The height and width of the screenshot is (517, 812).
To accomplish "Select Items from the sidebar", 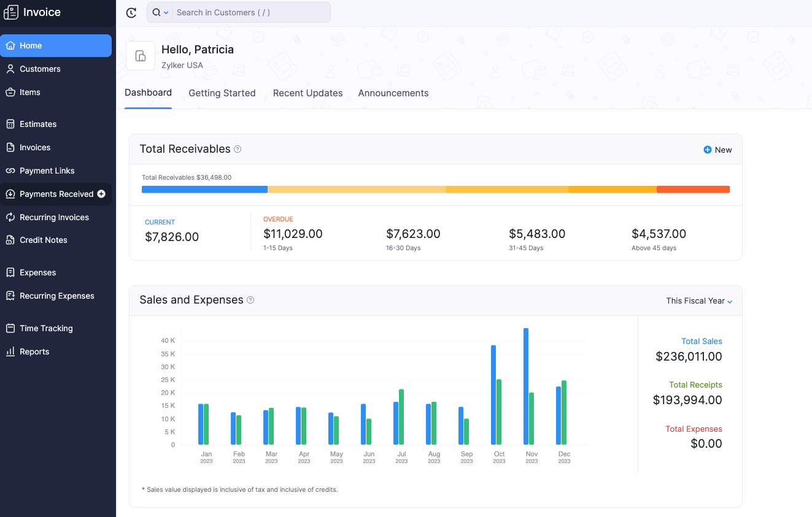I will (29, 92).
